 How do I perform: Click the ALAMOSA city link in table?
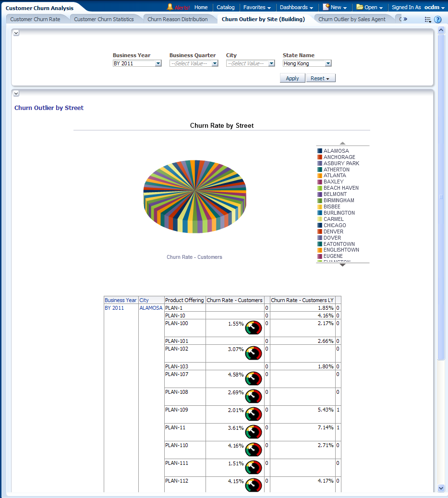pos(151,308)
